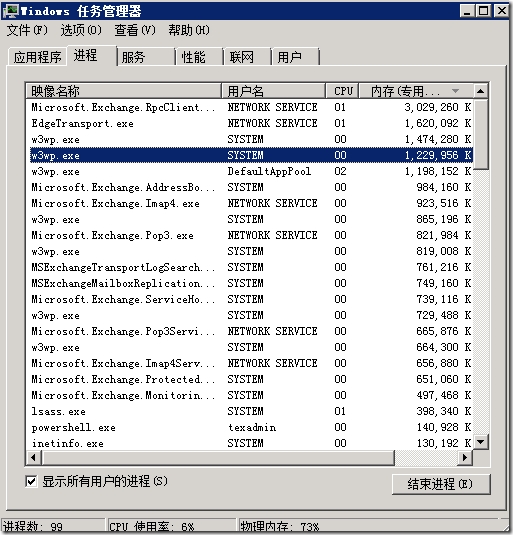Click memory value 1,620,092 K
Viewport: 513px width, 535px height.
click(x=438, y=123)
